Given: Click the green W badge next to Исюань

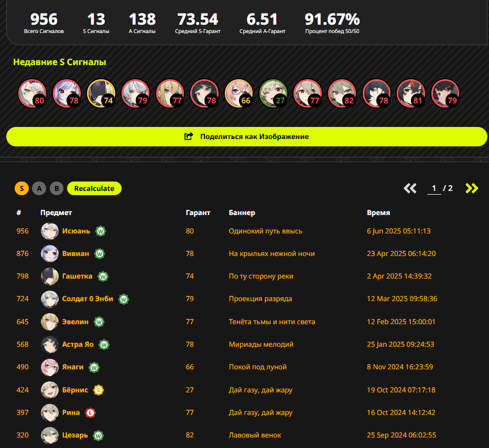Looking at the screenshot, I should [101, 231].
